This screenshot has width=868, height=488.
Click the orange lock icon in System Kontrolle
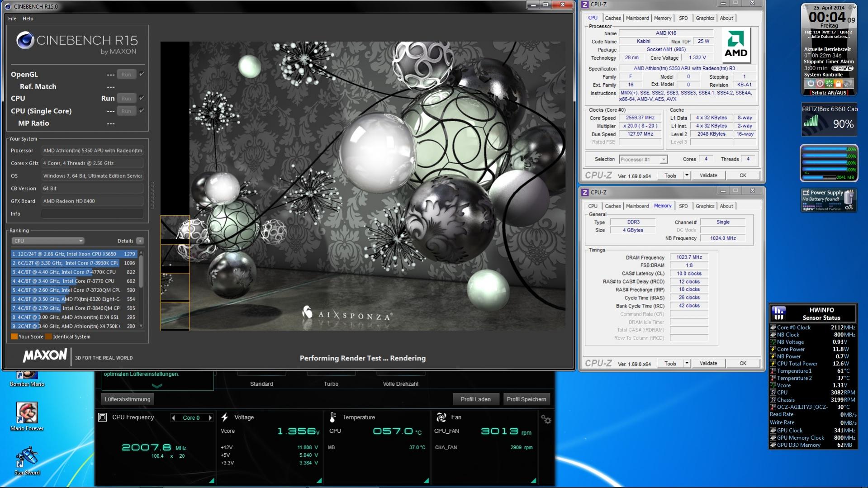[838, 84]
